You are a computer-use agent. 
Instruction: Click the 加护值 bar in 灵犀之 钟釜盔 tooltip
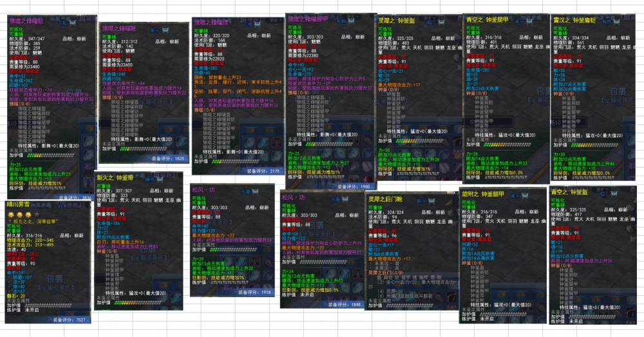(x=419, y=140)
